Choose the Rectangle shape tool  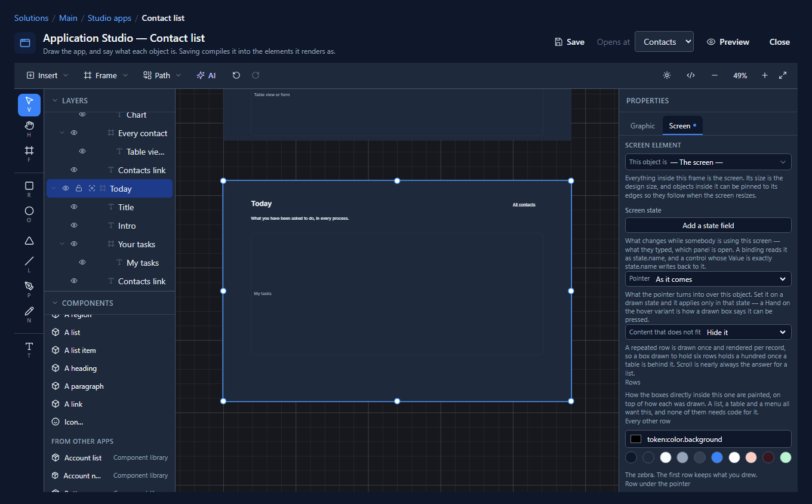29,189
